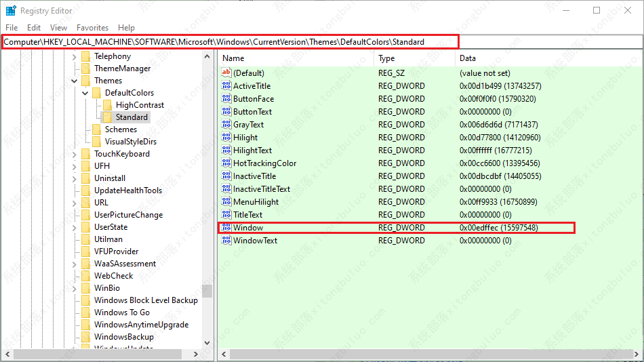
Task: Click the Standard folder icon in tree
Action: tap(108, 117)
